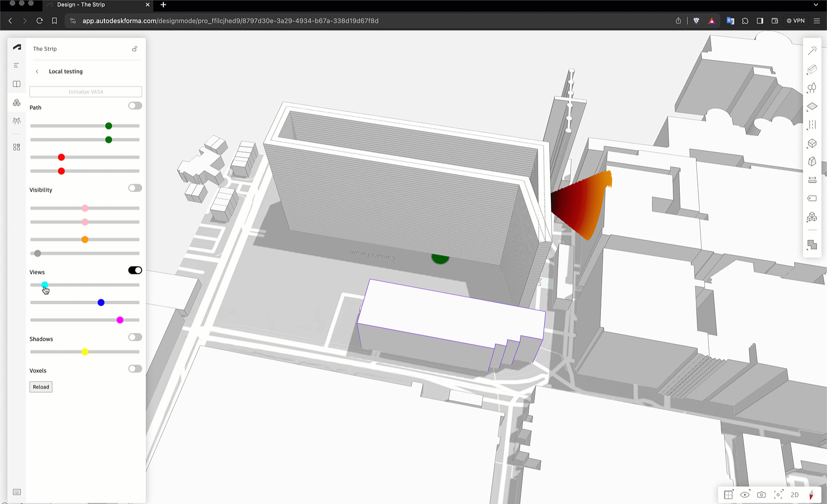Enable the Path toggle
The image size is (827, 504).
135,106
